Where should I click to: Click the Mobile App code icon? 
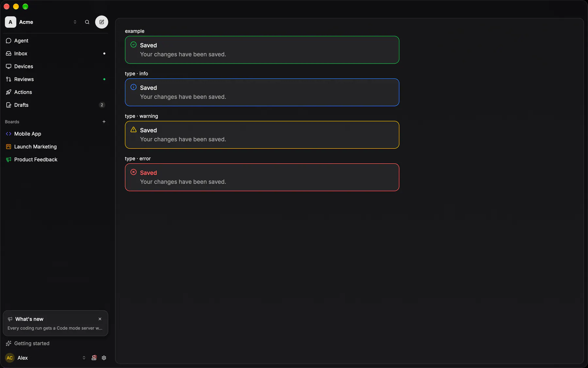8,134
